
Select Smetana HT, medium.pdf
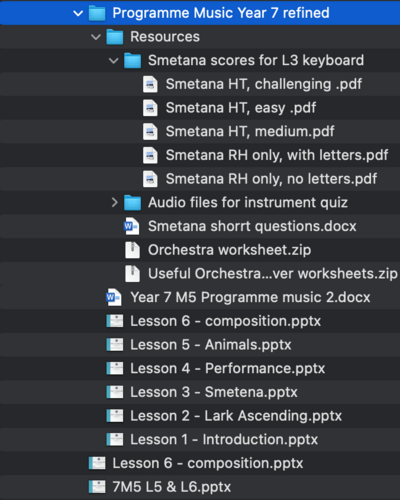[x=200, y=132]
